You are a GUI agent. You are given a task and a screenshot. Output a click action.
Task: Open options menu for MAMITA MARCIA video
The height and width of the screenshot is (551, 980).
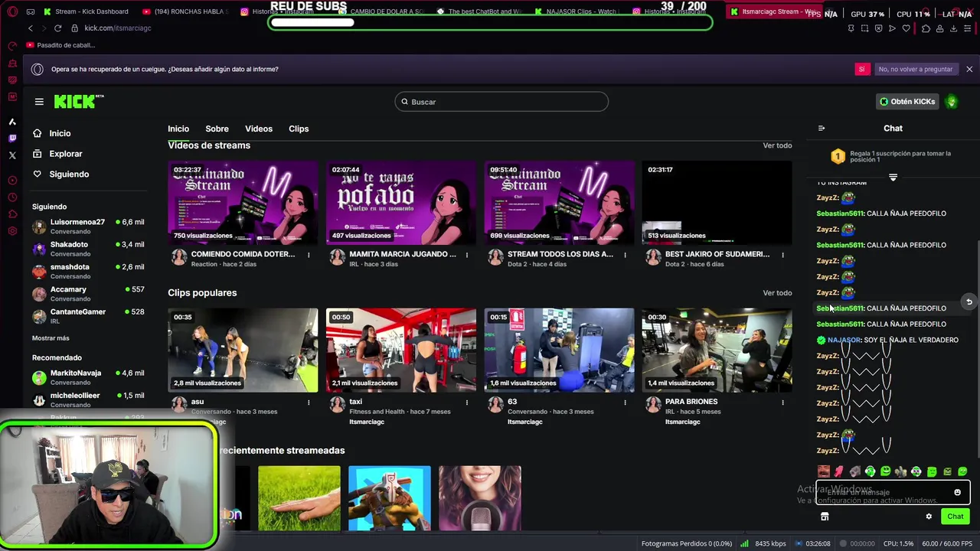(466, 255)
